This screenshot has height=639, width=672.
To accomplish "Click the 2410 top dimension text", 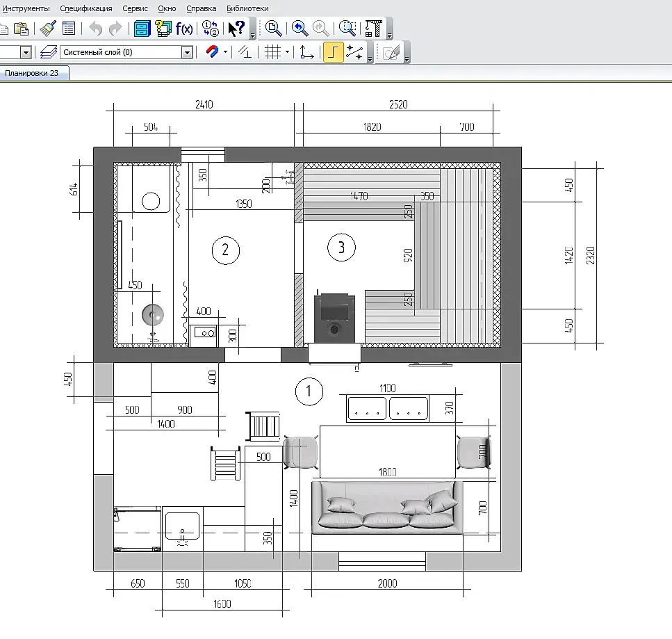I will point(204,104).
